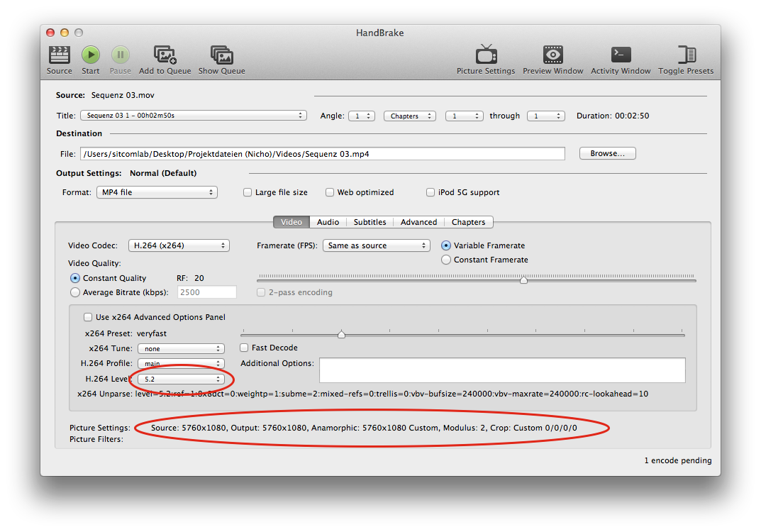
Task: Check Use x264 Advanced Options Panel
Action: [88, 317]
